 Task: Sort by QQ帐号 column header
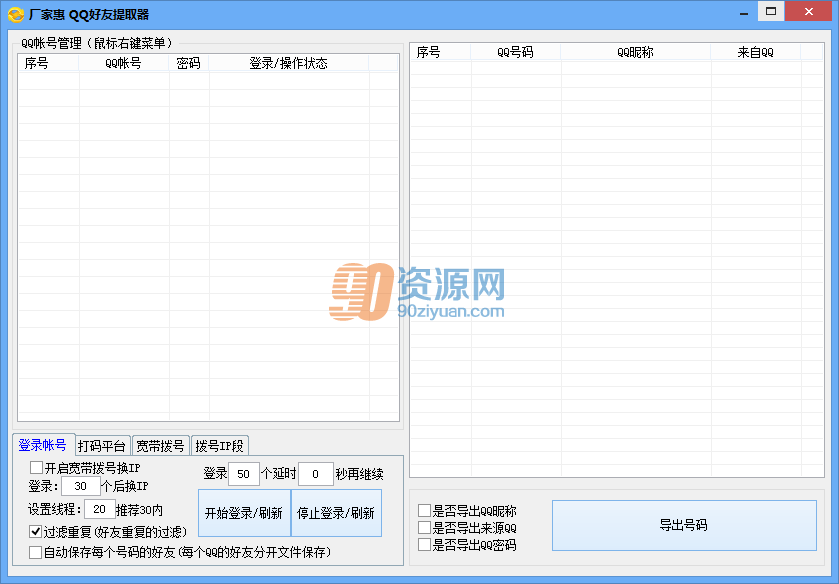pos(124,63)
